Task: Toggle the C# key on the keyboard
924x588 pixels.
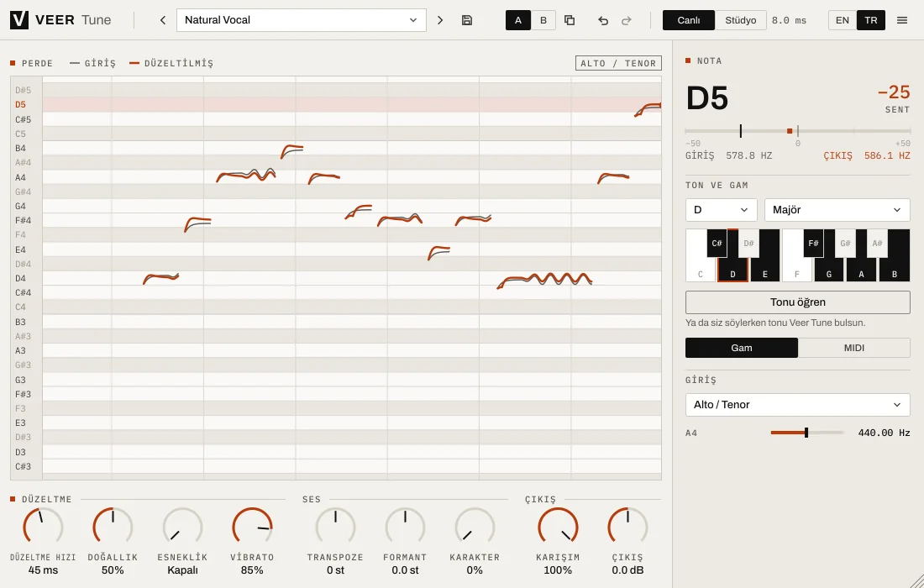Action: pyautogui.click(x=717, y=244)
